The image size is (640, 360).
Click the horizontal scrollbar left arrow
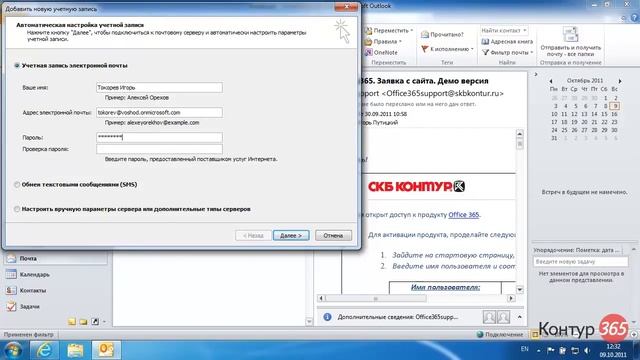pyautogui.click(x=321, y=298)
